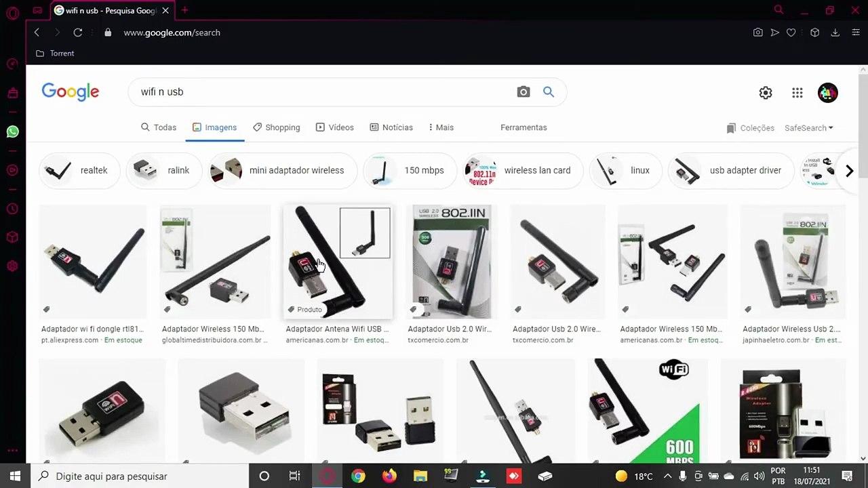Open Coleções collections link
868x488 pixels.
pyautogui.click(x=750, y=128)
